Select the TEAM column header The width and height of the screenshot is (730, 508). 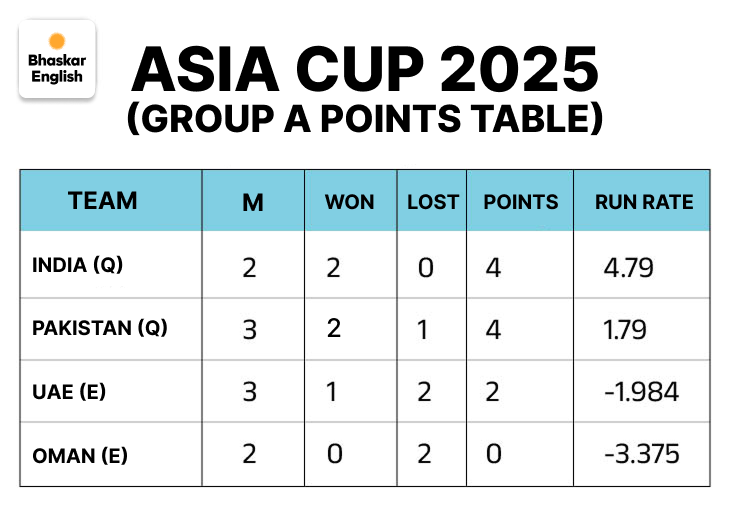pyautogui.click(x=103, y=200)
